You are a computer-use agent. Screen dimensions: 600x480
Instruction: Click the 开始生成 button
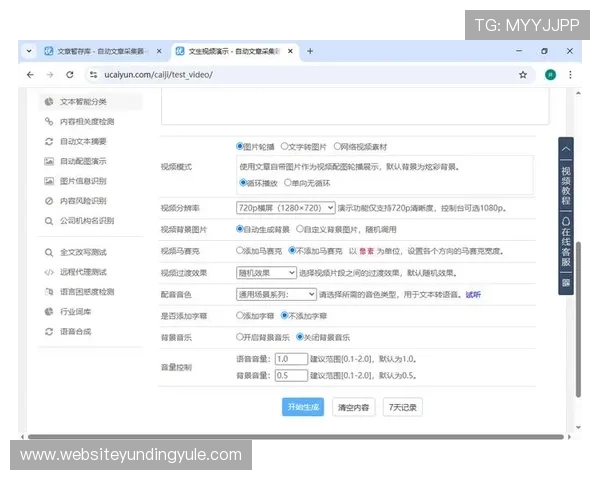click(303, 407)
